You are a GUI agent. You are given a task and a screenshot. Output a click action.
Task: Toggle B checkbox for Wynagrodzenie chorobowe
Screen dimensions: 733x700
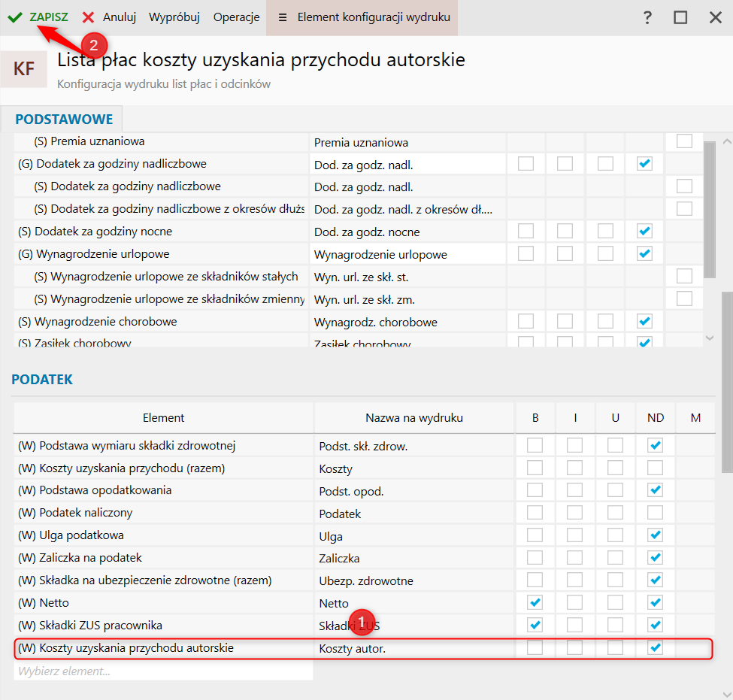526,321
